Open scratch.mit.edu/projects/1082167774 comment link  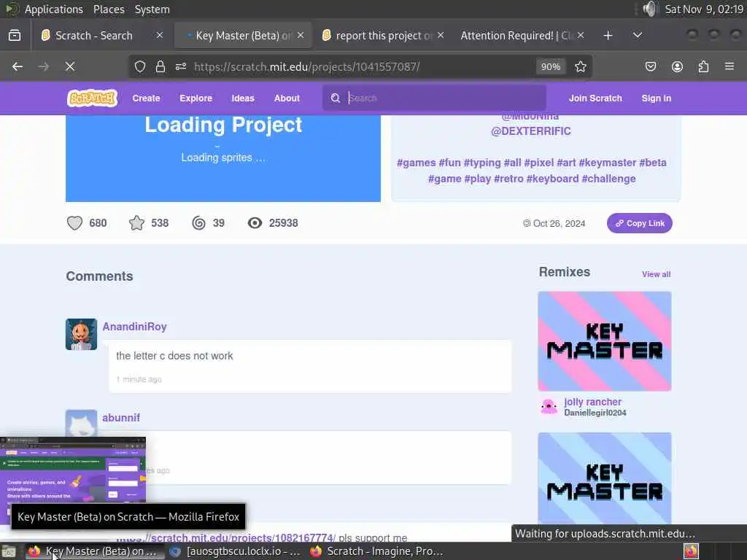(226, 537)
